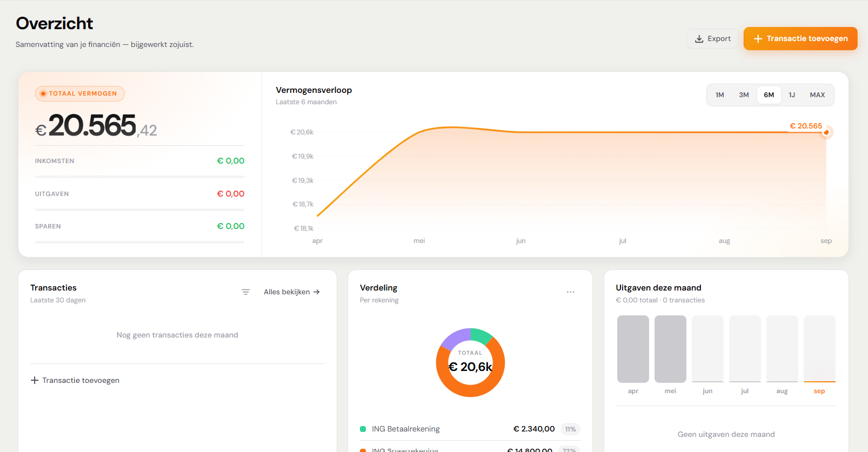Click the apr bar in Uitgaven chart
The image size is (868, 452).
633,349
